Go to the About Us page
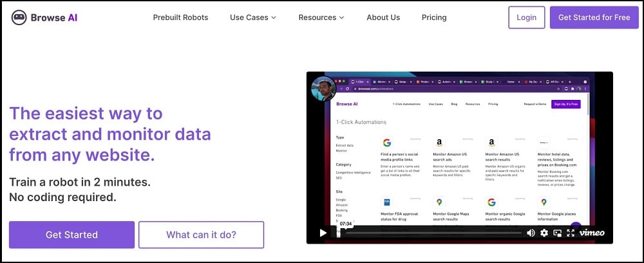 coord(383,17)
